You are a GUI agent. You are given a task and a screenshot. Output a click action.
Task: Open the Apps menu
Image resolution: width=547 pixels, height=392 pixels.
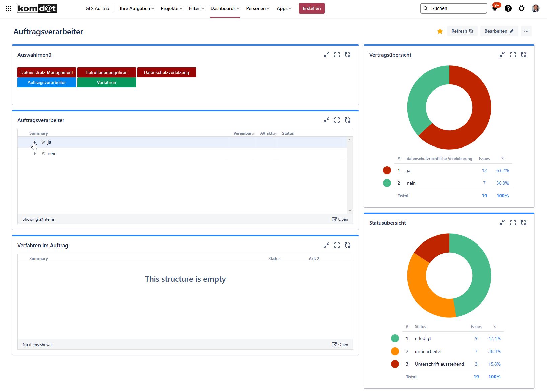284,8
